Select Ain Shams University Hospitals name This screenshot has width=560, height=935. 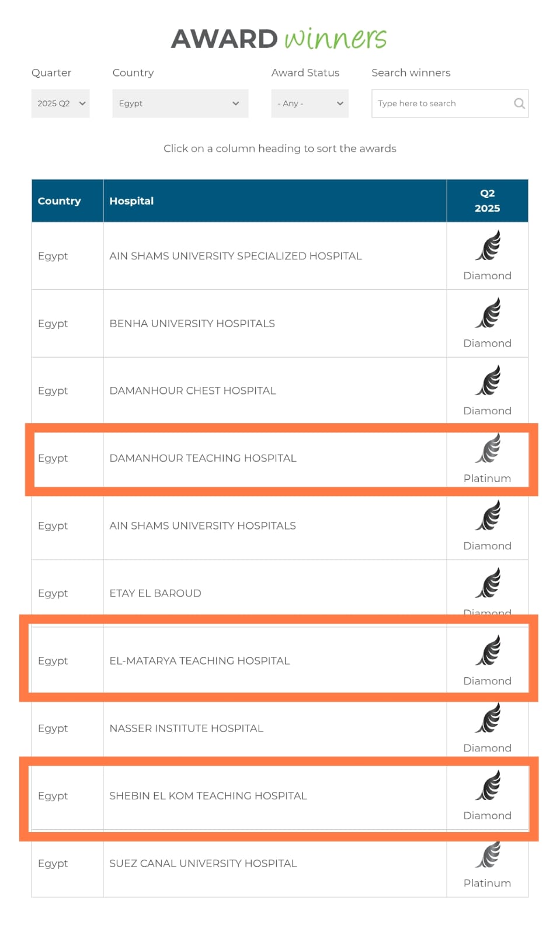click(x=203, y=526)
